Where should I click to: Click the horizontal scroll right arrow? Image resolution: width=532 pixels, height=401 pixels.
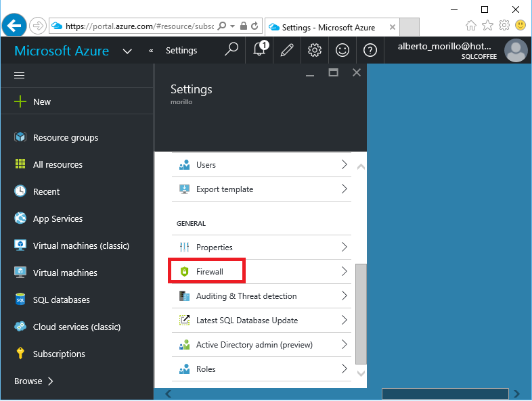pyautogui.click(x=516, y=394)
